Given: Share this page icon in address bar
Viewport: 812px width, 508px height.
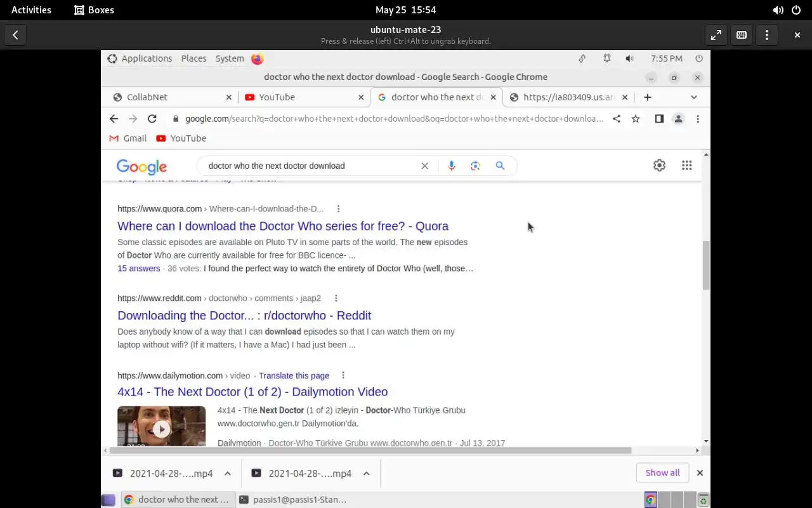Looking at the screenshot, I should [617, 119].
